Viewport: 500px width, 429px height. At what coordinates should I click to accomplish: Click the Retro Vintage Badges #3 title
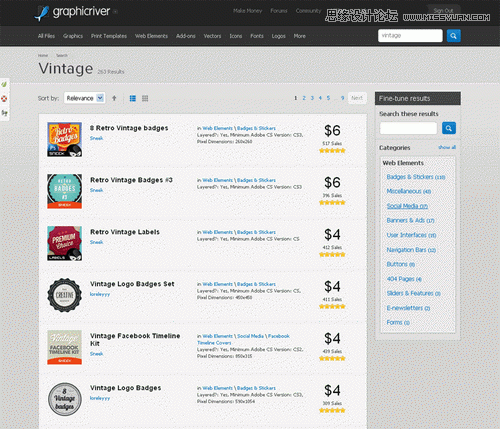(x=131, y=180)
